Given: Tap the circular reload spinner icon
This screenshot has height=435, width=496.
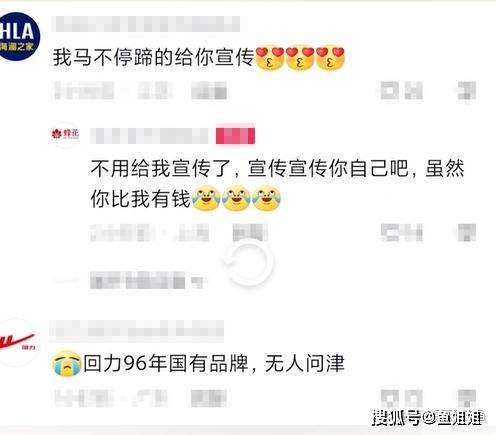Looking at the screenshot, I should point(248,263).
